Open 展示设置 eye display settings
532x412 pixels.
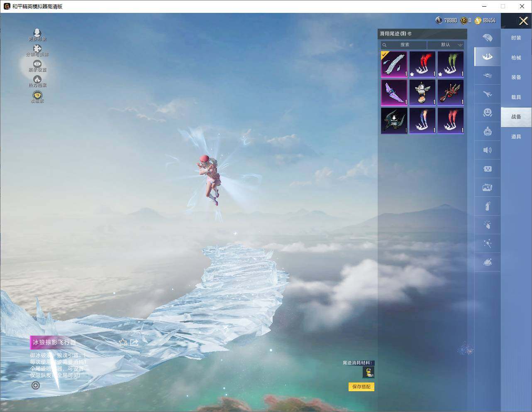pos(37,66)
